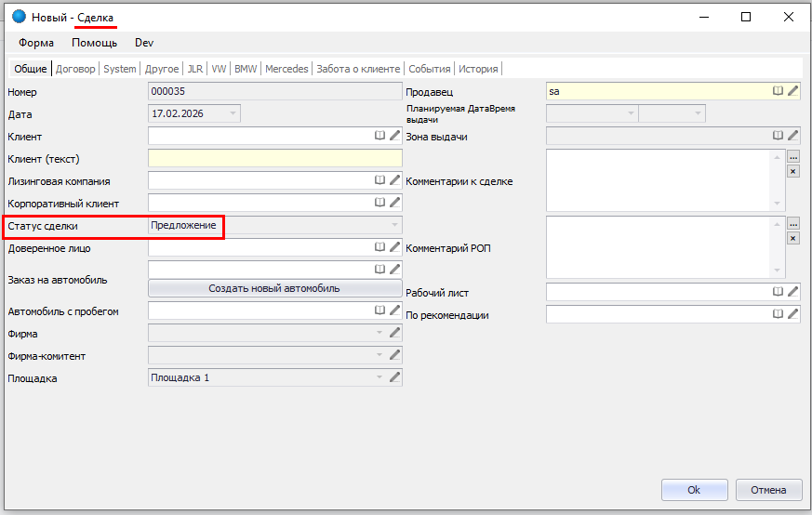
Task: Open book lookup for Корпоративный клиент
Action: pos(379,203)
